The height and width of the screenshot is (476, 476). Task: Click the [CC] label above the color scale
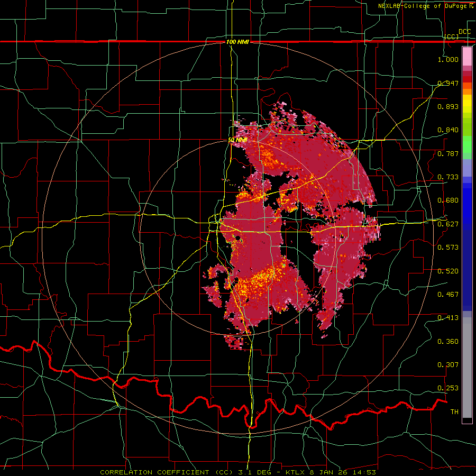[x=452, y=36]
